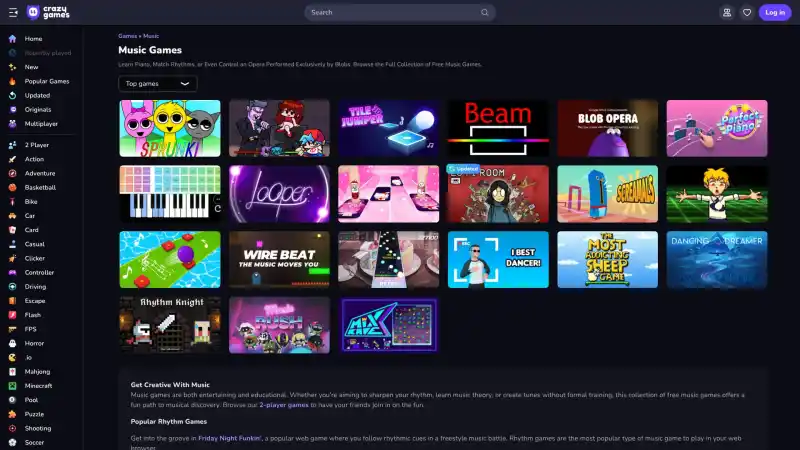Screen dimensions: 800x450
Task: Follow the 2-player games link
Action: 284,405
